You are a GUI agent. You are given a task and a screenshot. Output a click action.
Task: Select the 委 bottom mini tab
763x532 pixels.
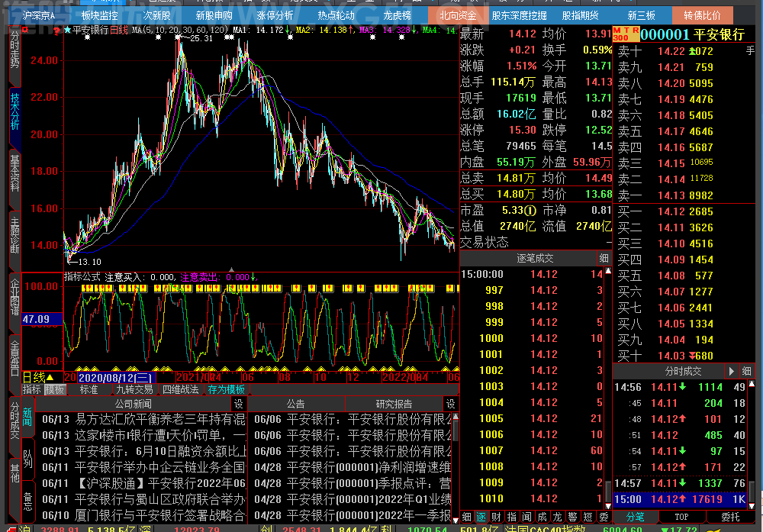604,517
